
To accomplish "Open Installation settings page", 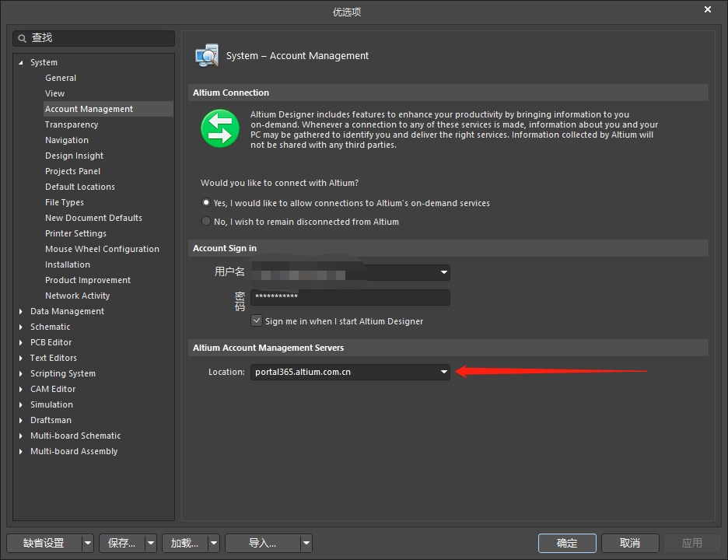I will (x=68, y=264).
